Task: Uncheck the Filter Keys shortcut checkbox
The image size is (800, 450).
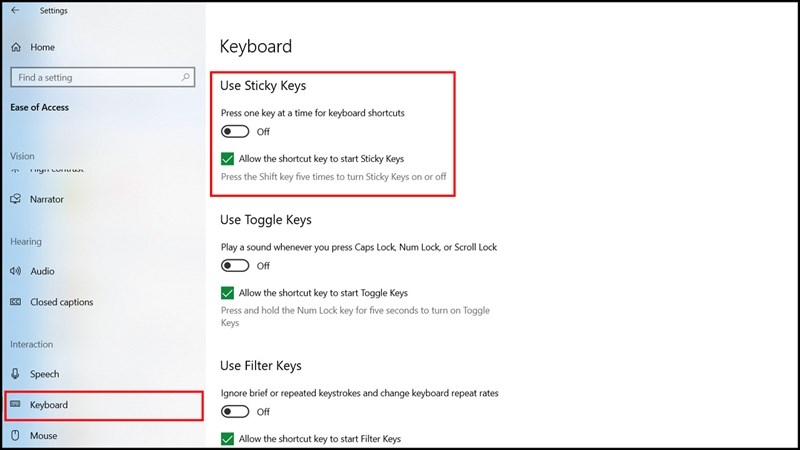Action: tap(228, 439)
